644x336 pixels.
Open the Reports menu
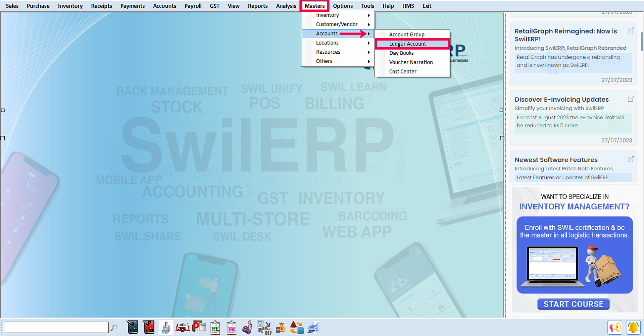click(x=258, y=6)
